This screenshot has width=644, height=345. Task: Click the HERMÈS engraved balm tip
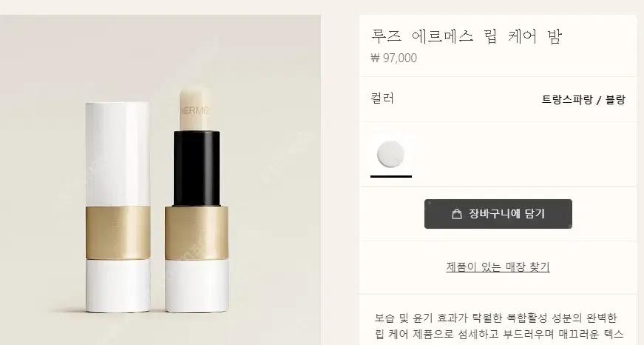pos(194,110)
